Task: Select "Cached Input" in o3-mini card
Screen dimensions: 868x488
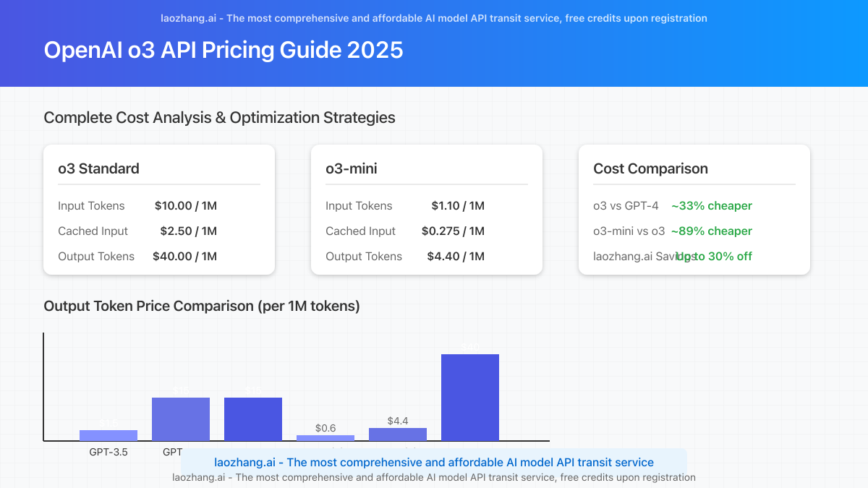Action: 360,231
